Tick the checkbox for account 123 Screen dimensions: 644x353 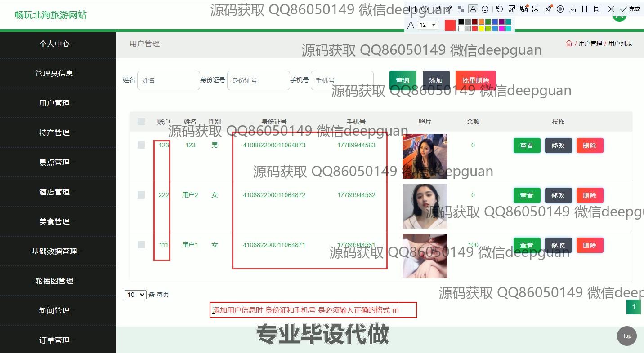[141, 145]
